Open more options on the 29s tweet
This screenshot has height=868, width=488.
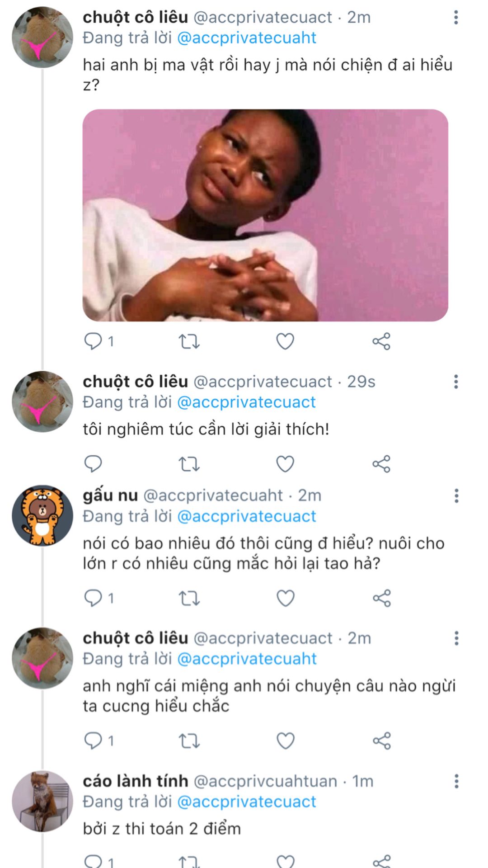click(x=456, y=382)
